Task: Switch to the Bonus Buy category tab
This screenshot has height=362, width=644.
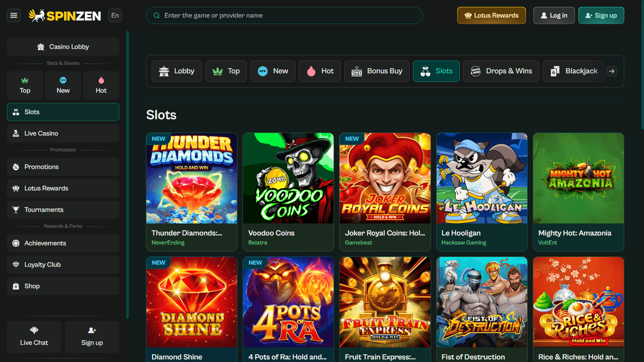Action: [377, 71]
